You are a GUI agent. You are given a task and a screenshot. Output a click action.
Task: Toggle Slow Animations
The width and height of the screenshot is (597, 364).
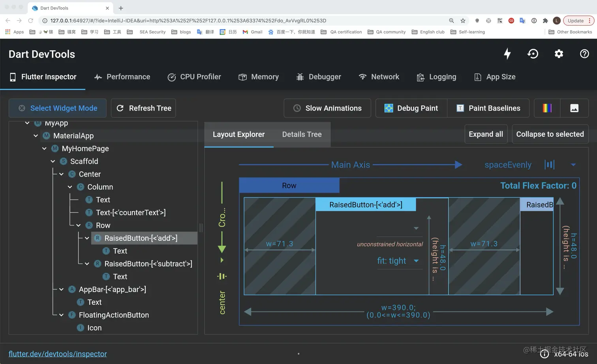327,108
